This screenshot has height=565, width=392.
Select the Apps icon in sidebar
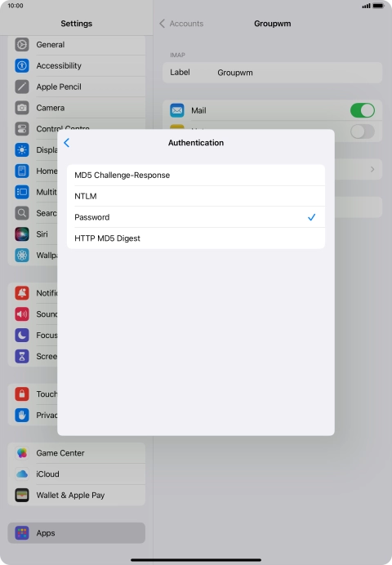click(x=22, y=533)
